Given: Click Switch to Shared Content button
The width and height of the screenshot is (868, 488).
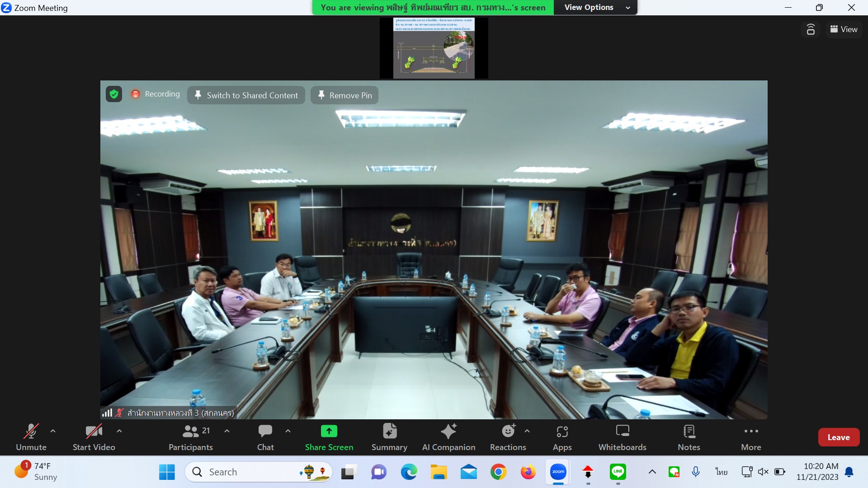Looking at the screenshot, I should click(246, 95).
